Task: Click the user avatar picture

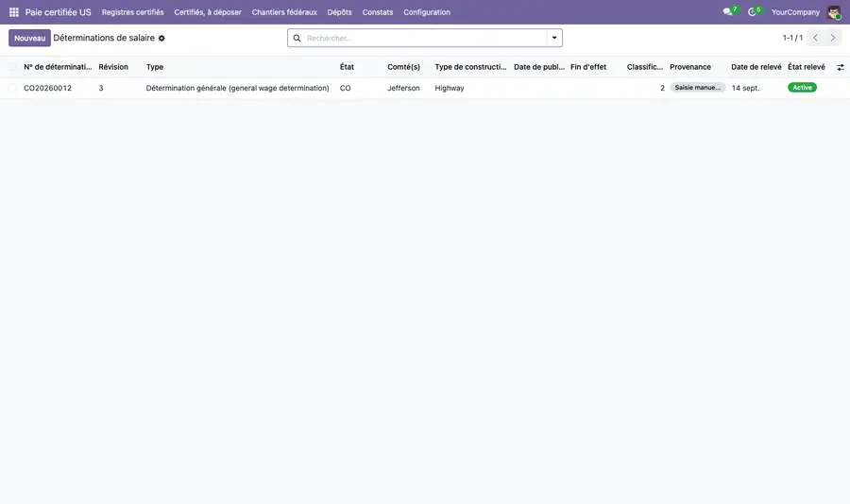Action: point(834,12)
